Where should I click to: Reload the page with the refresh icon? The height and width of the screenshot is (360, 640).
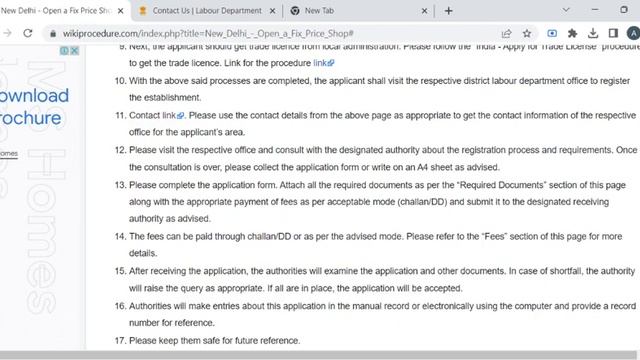27,33
